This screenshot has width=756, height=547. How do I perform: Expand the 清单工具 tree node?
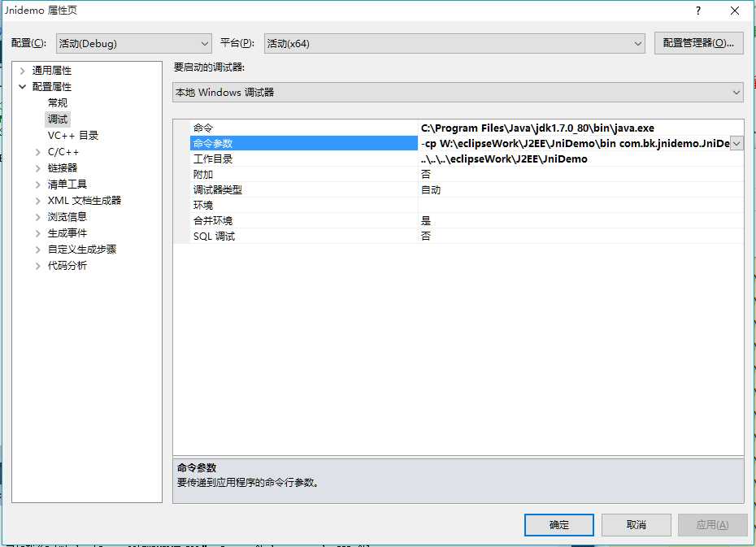point(38,185)
